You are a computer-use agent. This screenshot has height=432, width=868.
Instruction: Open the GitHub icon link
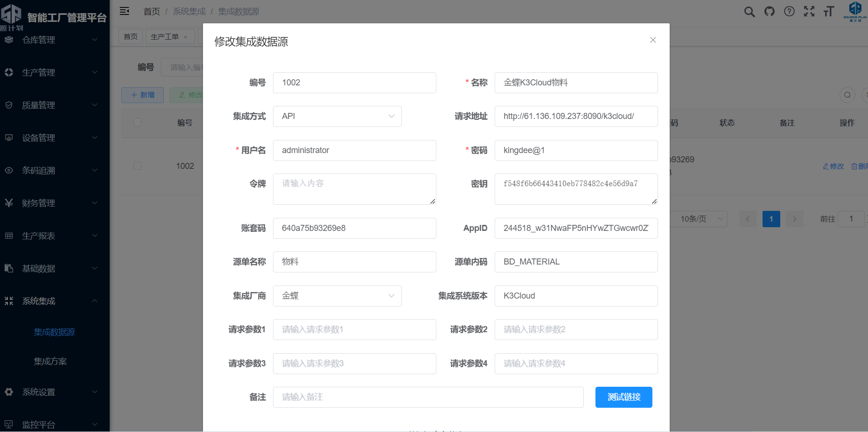tap(770, 12)
